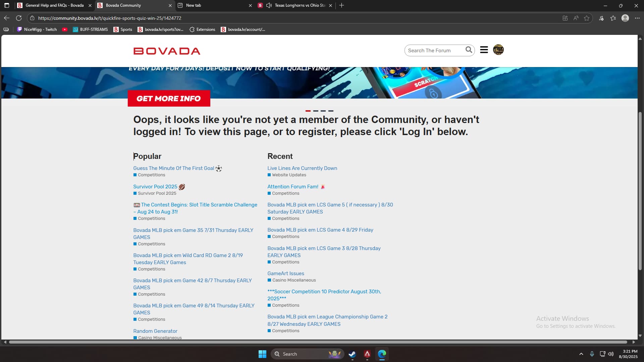Add page to favorites star icon
This screenshot has height=362, width=644.
587,18
